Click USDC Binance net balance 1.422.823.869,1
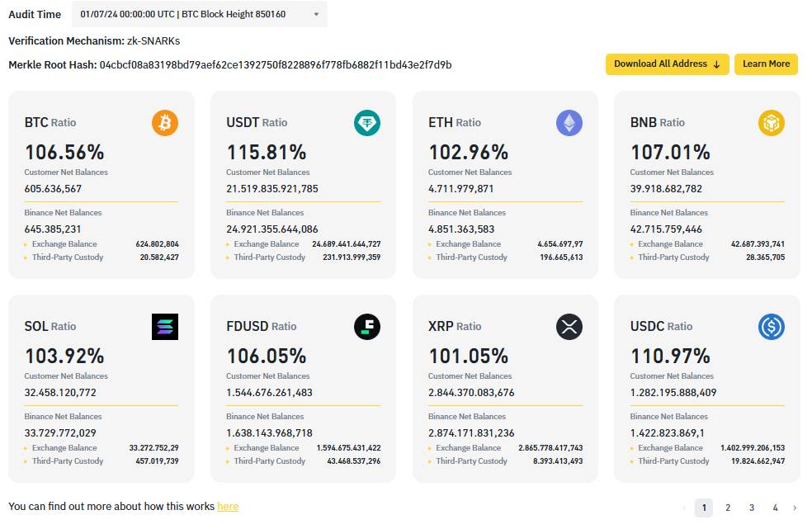Screen dimensions: 812x529 pos(668,433)
